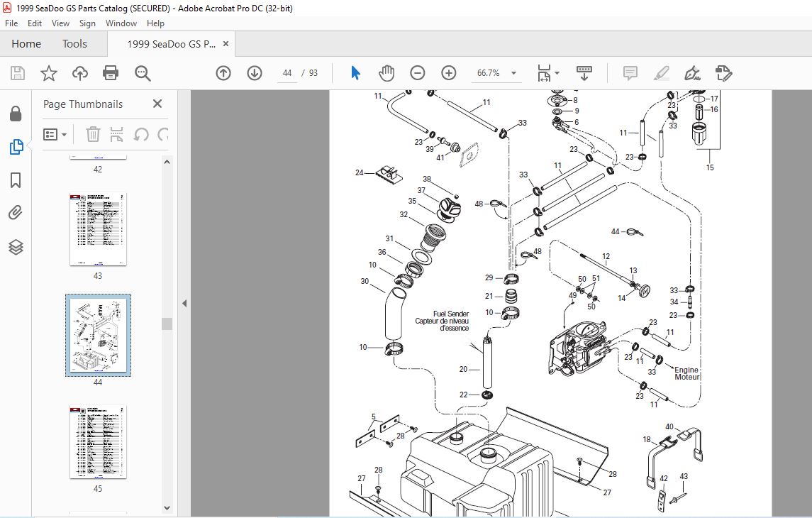This screenshot has height=518, width=812.
Task: Open the Window menu
Action: [x=121, y=23]
